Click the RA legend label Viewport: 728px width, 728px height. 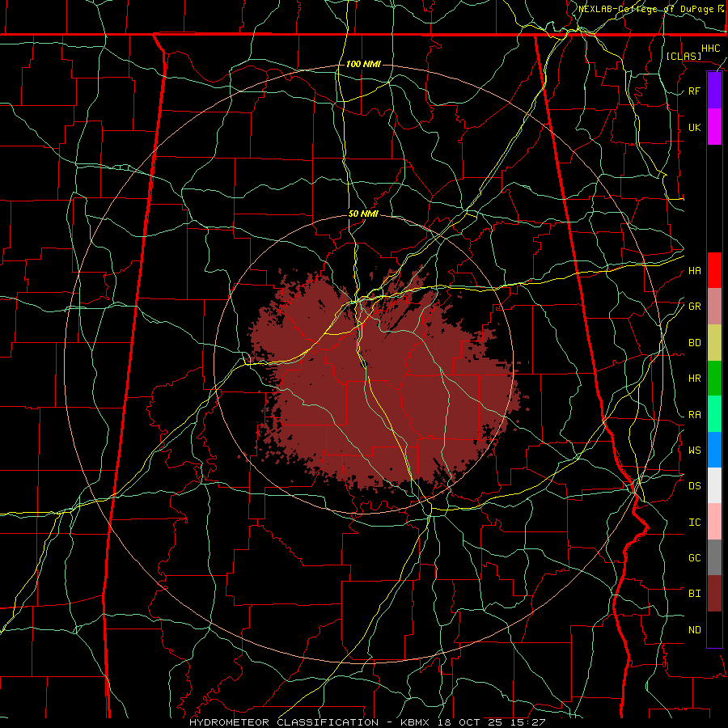tap(694, 415)
